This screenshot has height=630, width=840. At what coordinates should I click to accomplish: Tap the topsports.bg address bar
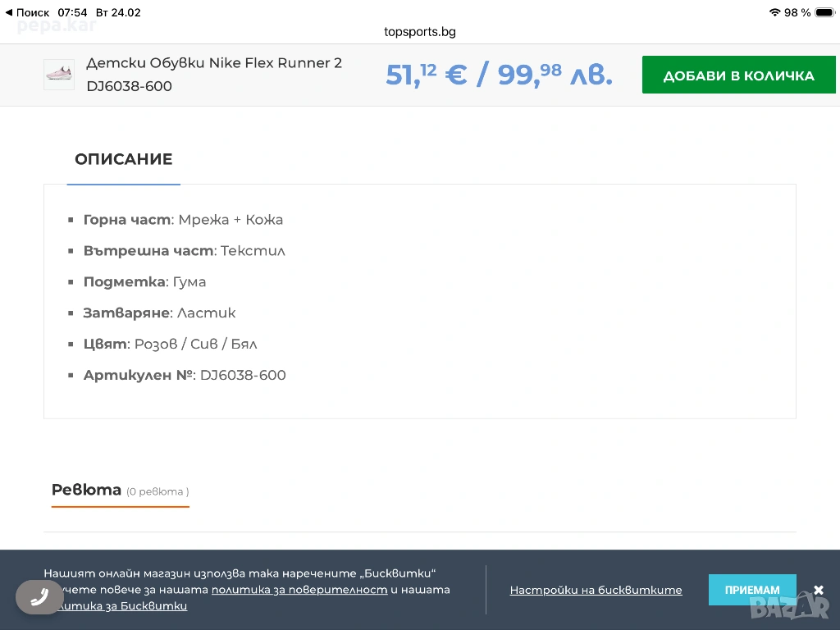point(419,32)
